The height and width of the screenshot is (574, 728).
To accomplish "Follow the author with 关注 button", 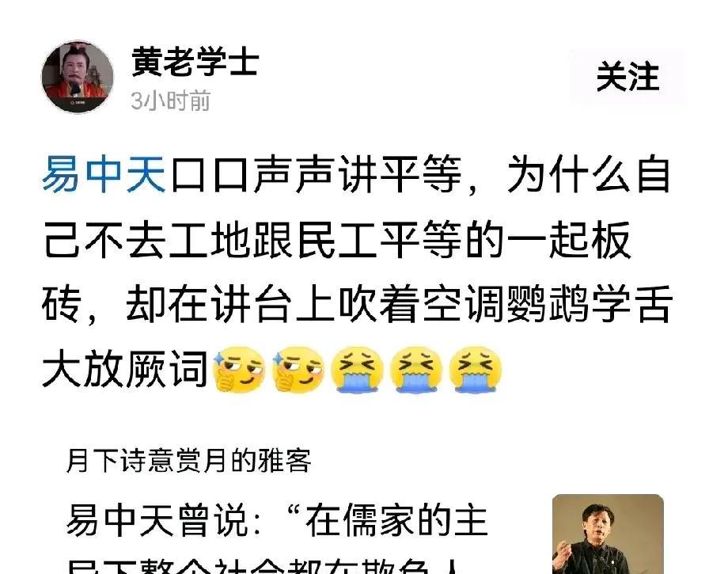I will [x=628, y=77].
